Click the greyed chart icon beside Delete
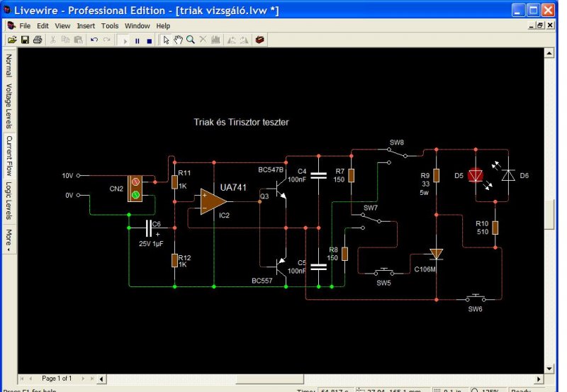567x392 pixels. click(x=215, y=40)
